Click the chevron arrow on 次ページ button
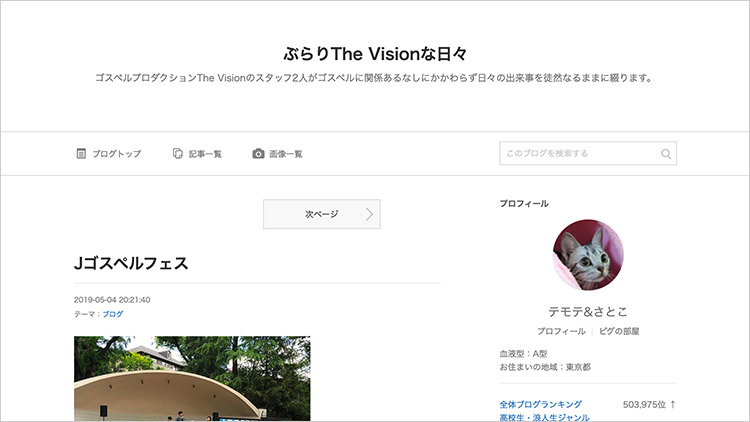The height and width of the screenshot is (422, 750). pos(369,214)
